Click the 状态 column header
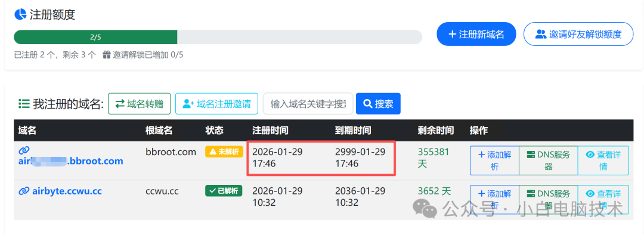The height and width of the screenshot is (235, 644). (x=215, y=131)
